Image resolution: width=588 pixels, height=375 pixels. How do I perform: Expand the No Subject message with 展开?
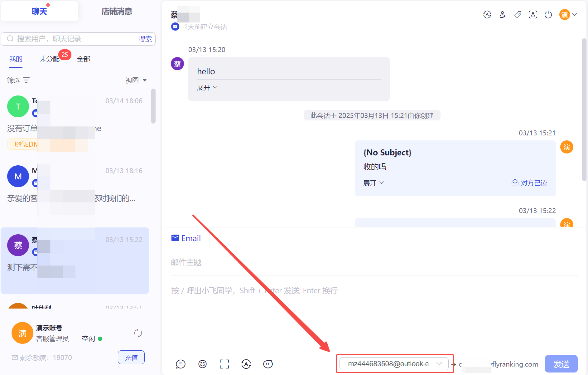click(x=374, y=183)
